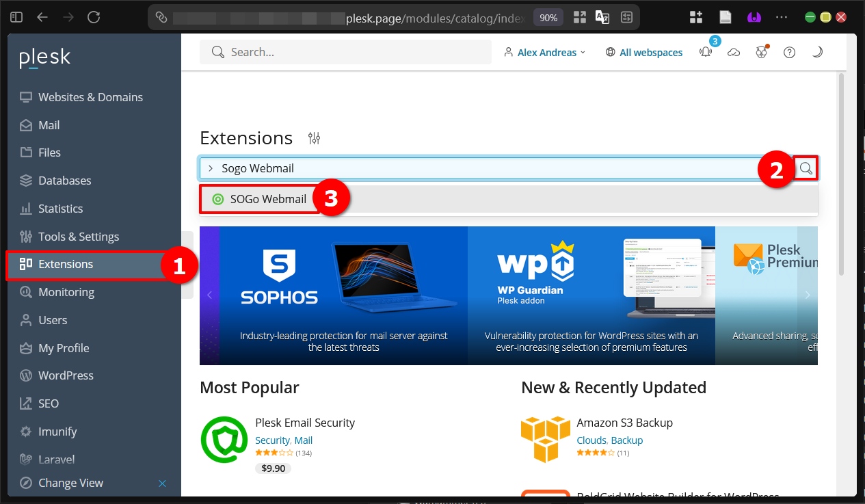
Task: Go back in browser
Action: [42, 17]
